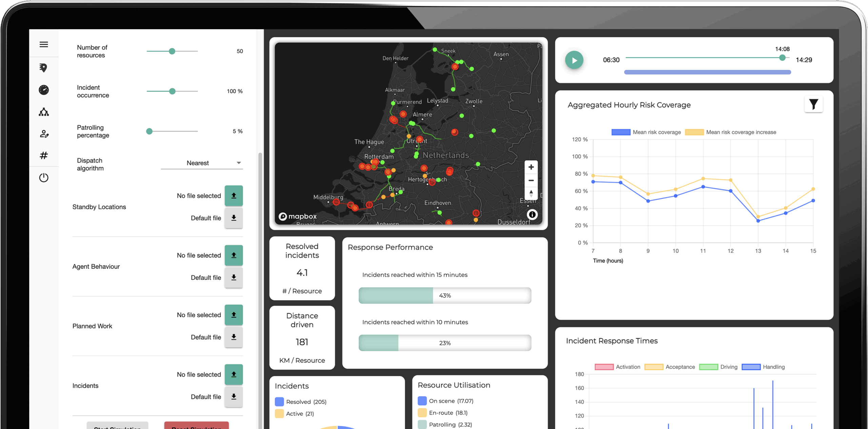Click the mapbox logo link
Screen dimensions: 868x429
pos(298,216)
